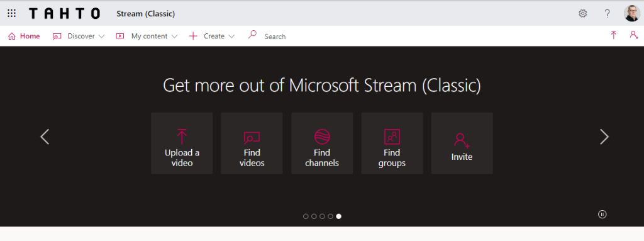The image size is (644, 241).
Task: Open the Find videos tile
Action: tap(252, 143)
